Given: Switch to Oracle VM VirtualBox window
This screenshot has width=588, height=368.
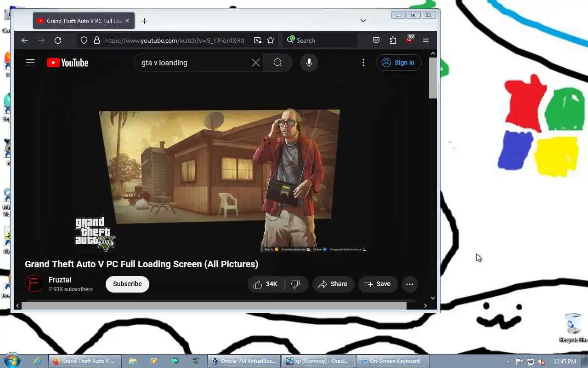Looking at the screenshot, I should coord(243,361).
